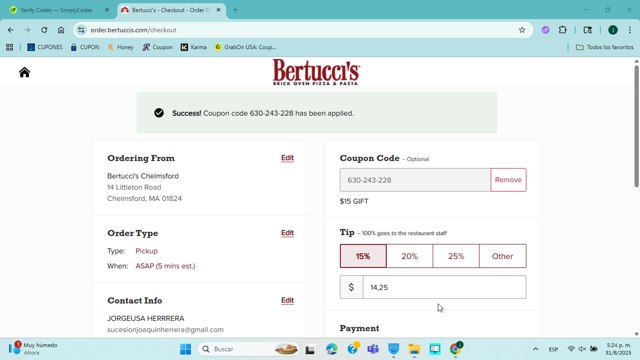
Task: Switch to Bertucci's Checkout tab
Action: pos(171,10)
